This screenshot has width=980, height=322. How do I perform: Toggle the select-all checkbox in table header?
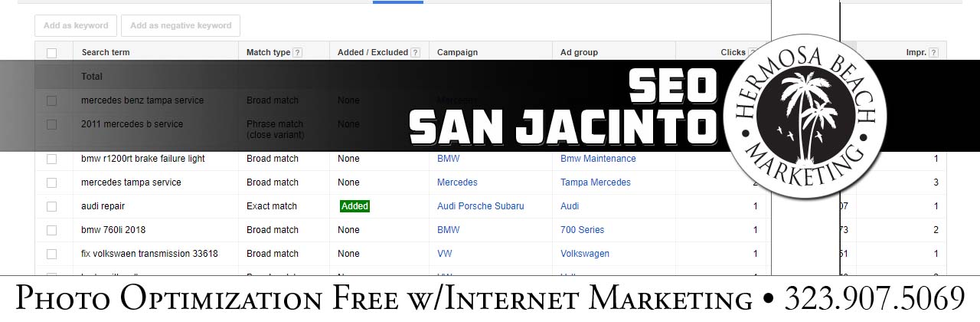(x=51, y=53)
